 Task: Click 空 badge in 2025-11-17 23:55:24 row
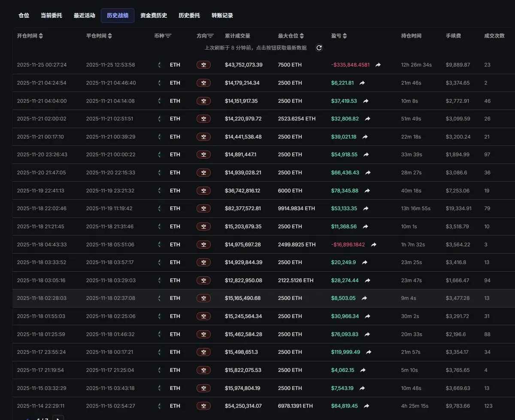click(203, 352)
